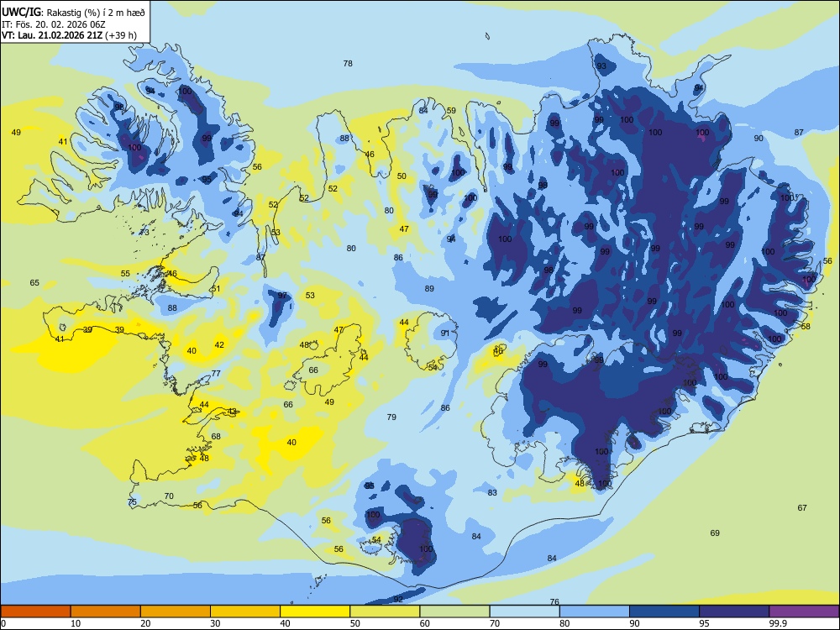Click the humidity value '92' near the bottom edge
840x630 pixels.
coord(398,599)
